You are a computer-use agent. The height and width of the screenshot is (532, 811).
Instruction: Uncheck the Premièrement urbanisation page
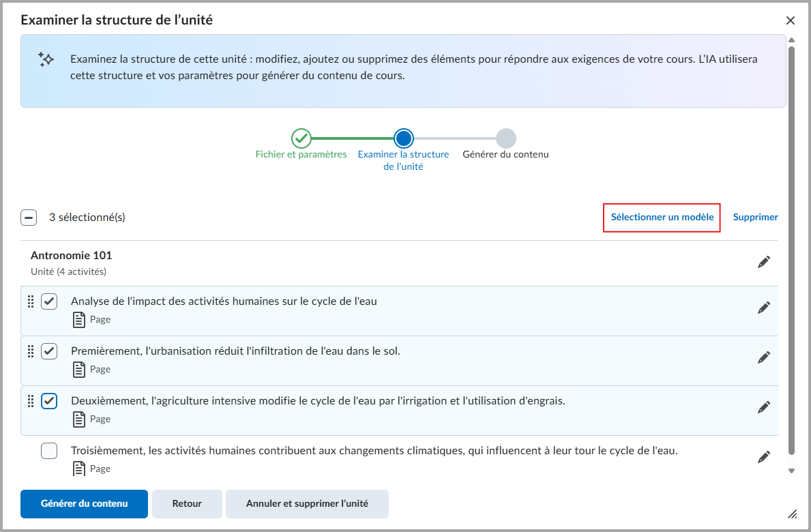[x=49, y=351]
